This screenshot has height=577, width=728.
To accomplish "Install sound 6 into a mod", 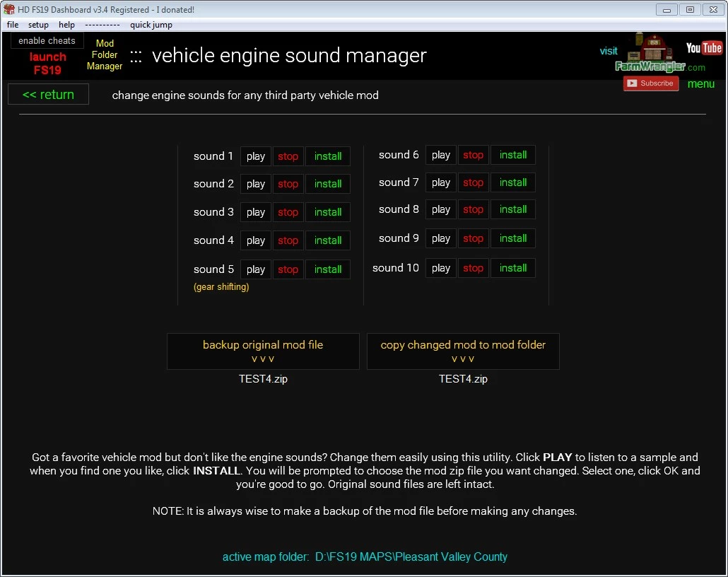I will tap(512, 154).
